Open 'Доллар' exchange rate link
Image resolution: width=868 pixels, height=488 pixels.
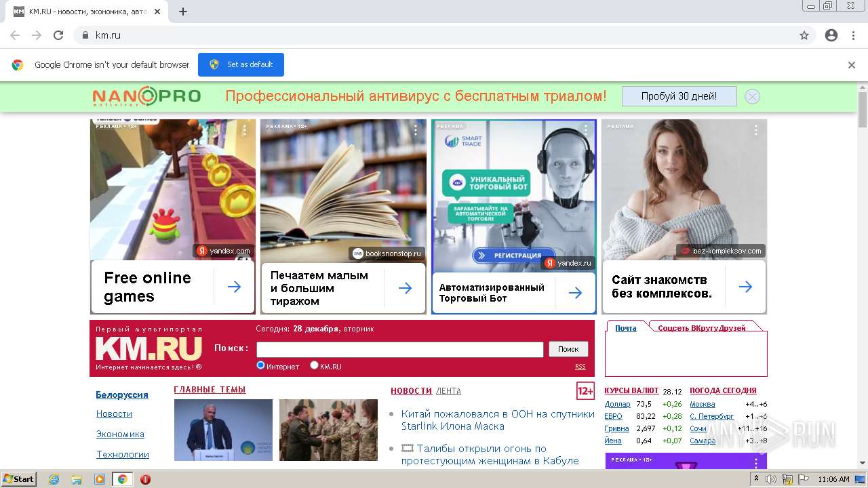pyautogui.click(x=617, y=404)
